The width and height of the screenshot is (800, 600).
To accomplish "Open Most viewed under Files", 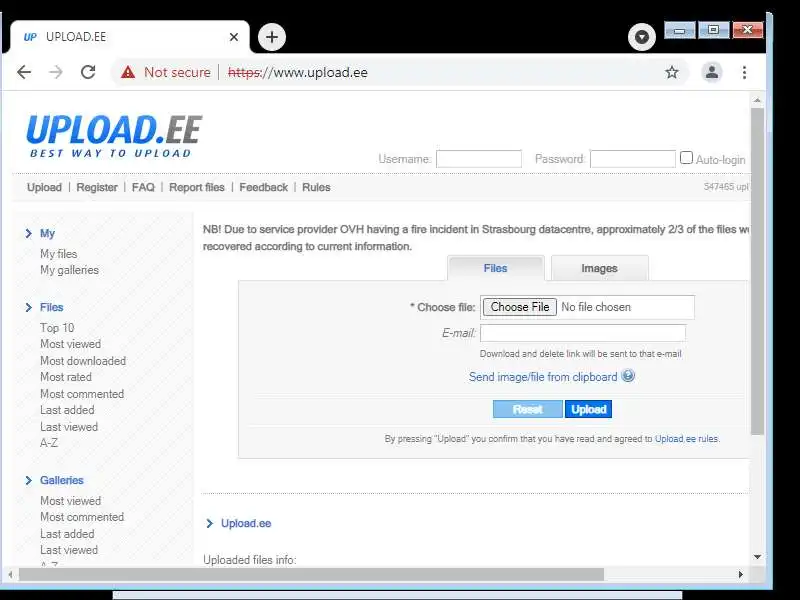I will [70, 344].
